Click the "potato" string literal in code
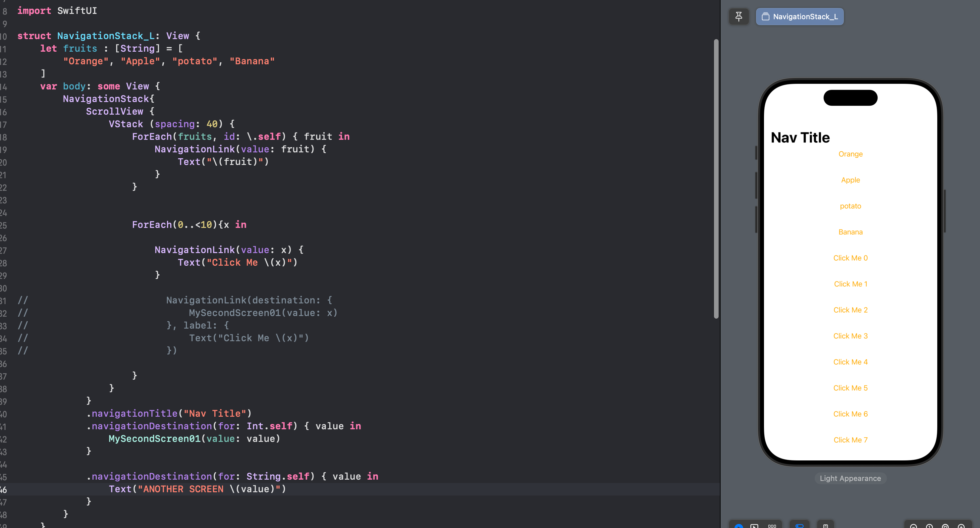The image size is (980, 528). point(195,61)
